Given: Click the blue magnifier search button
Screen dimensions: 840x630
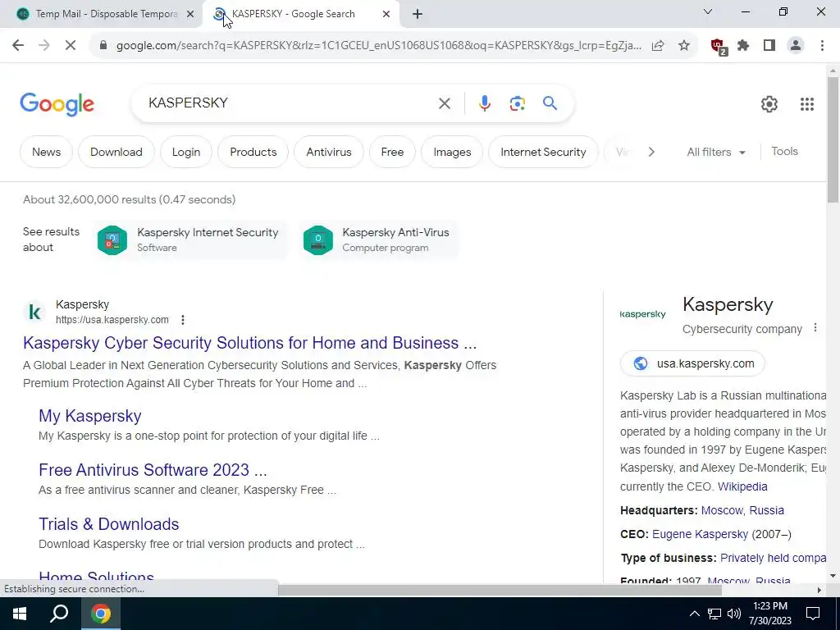Looking at the screenshot, I should [x=550, y=103].
